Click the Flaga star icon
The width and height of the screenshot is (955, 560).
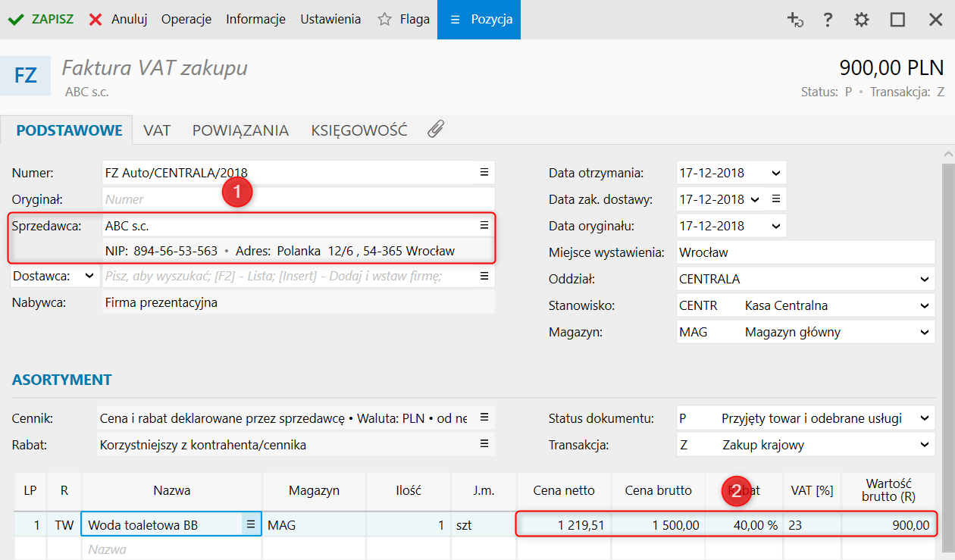(385, 20)
